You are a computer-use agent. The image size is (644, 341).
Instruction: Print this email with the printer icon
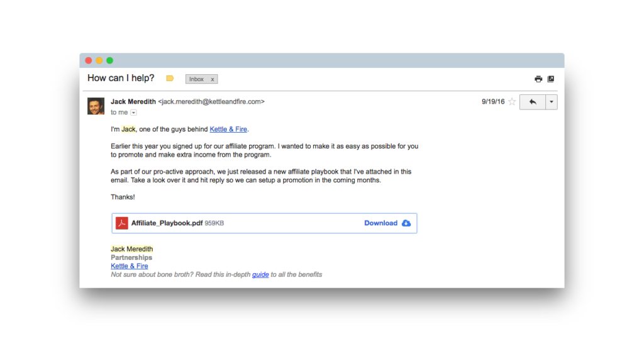tap(538, 79)
